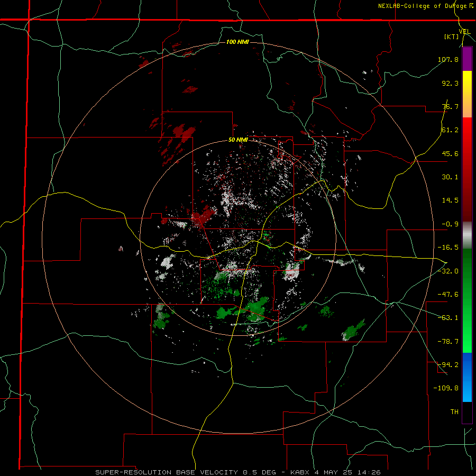
Task: Select the 45.6 scale value
Action: click(x=450, y=153)
